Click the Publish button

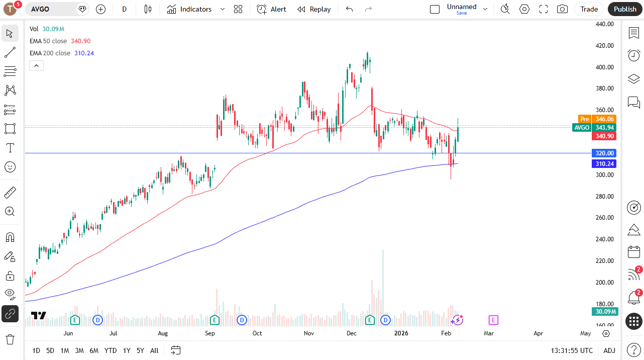625,9
